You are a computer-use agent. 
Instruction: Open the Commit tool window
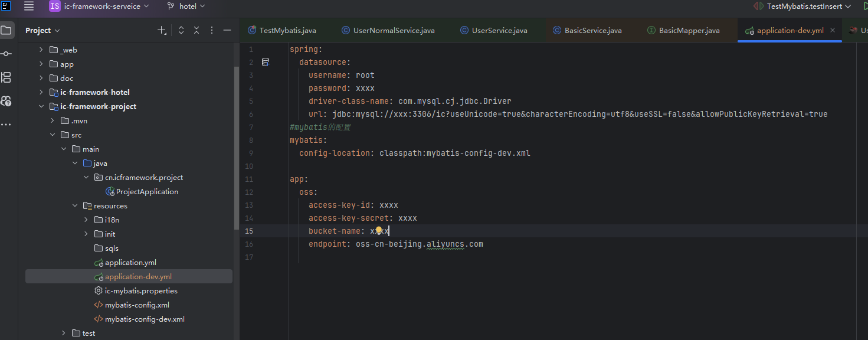pos(6,54)
